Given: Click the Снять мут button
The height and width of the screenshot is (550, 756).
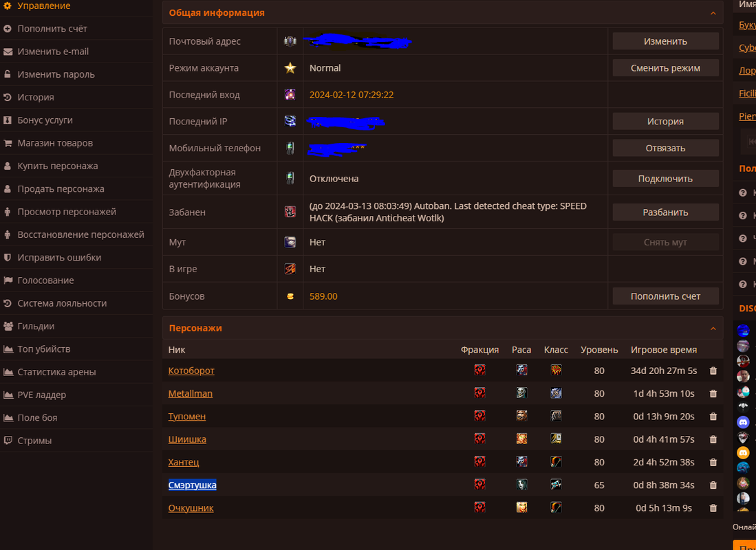Looking at the screenshot, I should [665, 242].
